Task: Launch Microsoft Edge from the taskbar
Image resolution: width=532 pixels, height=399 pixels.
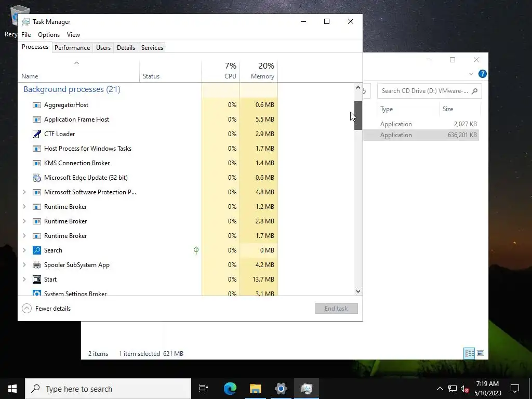Action: pyautogui.click(x=230, y=389)
